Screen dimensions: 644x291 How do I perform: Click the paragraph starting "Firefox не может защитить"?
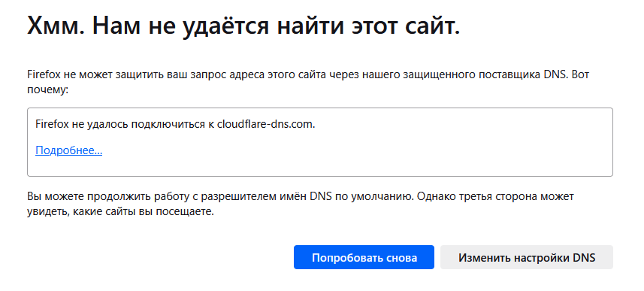pyautogui.click(x=311, y=82)
